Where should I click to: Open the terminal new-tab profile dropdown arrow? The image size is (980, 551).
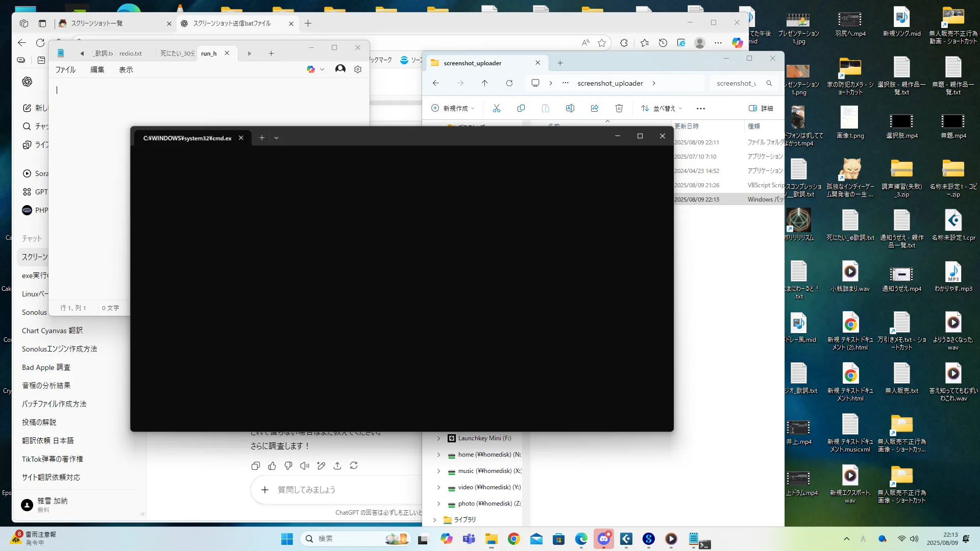coord(276,138)
